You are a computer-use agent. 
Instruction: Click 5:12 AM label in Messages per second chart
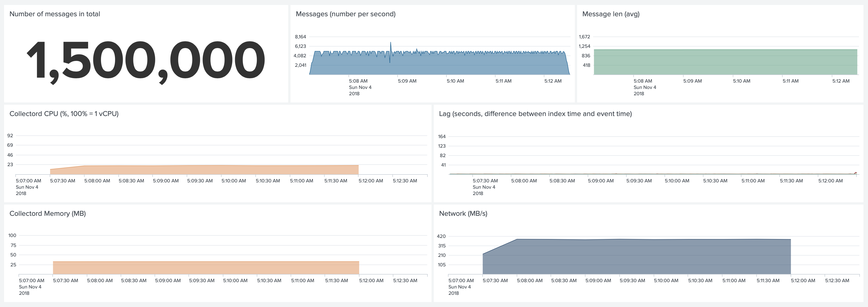(553, 81)
